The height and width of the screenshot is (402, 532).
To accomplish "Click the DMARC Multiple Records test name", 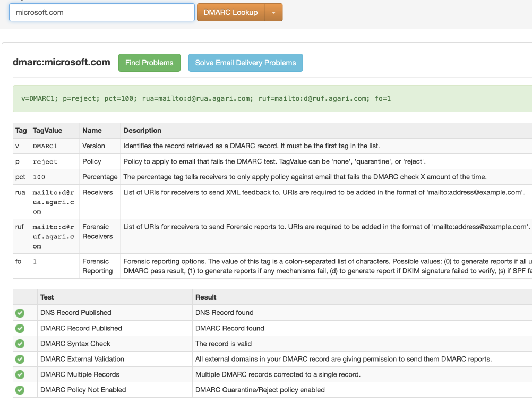I will (x=80, y=374).
